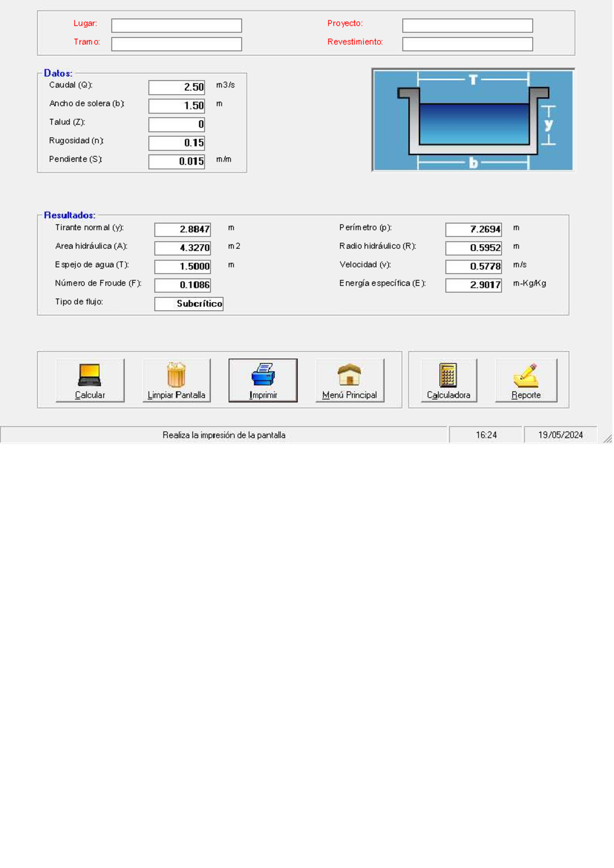Open the Reporte pencil icon
This screenshot has width=614, height=868.
coord(525,375)
